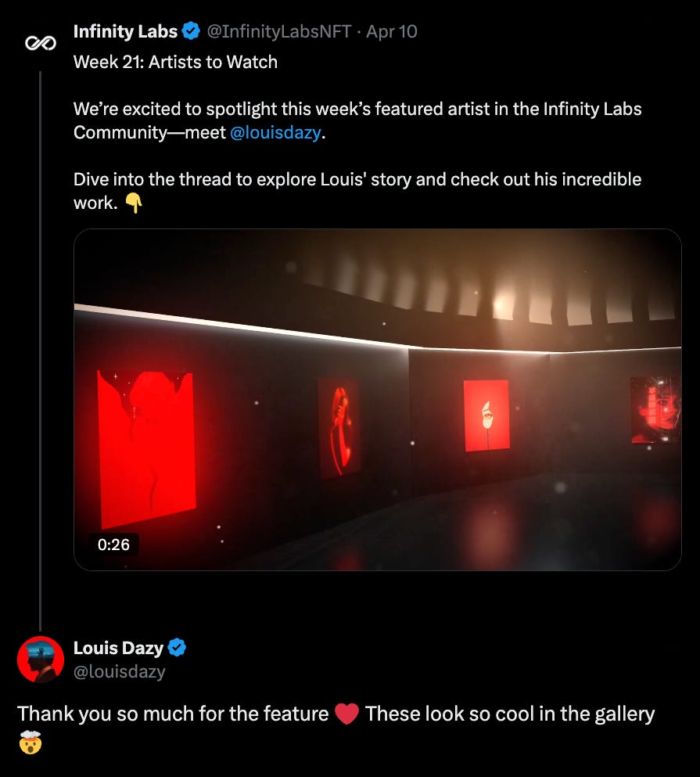Open the Louis Dazy display name
This screenshot has height=777, width=700.
click(x=118, y=648)
